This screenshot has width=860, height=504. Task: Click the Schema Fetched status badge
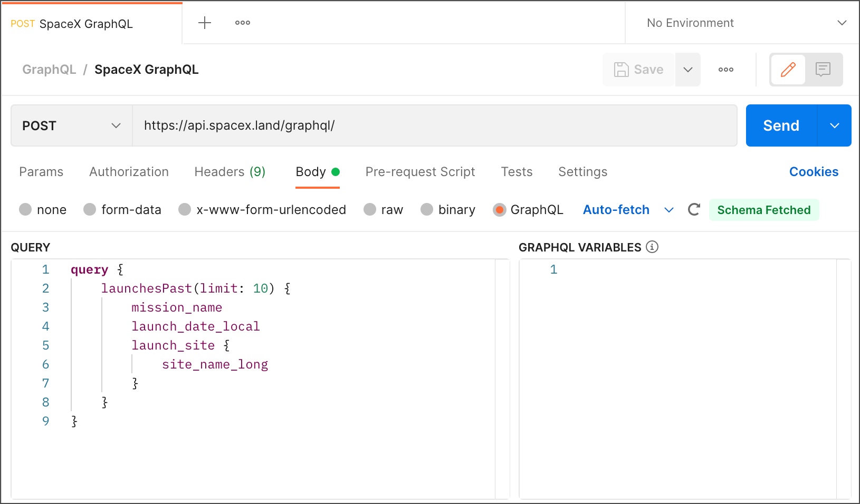[765, 209]
